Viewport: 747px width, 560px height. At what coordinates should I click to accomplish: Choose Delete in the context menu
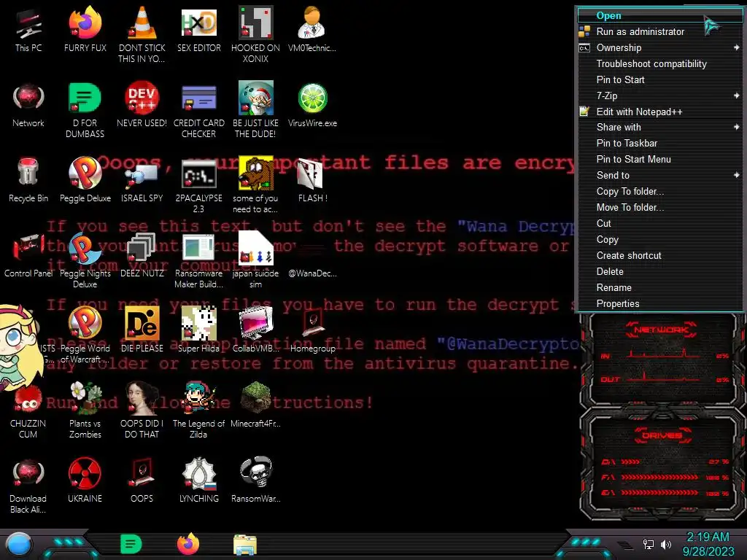pos(659,271)
